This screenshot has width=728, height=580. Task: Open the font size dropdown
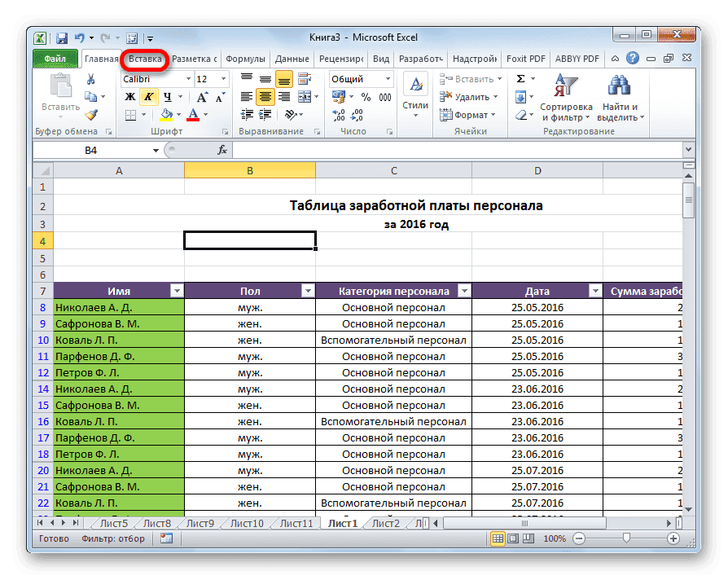pos(222,79)
